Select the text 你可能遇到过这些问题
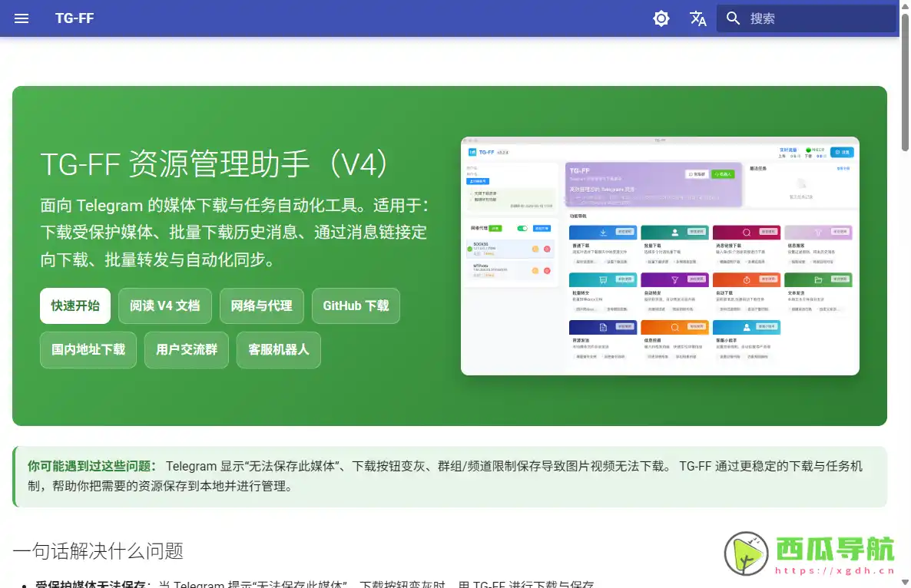911x588 pixels. [x=92, y=466]
